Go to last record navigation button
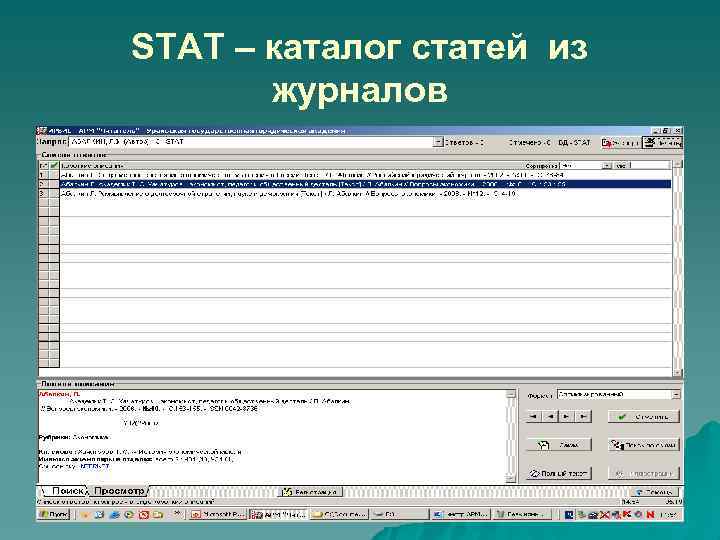 point(583,416)
